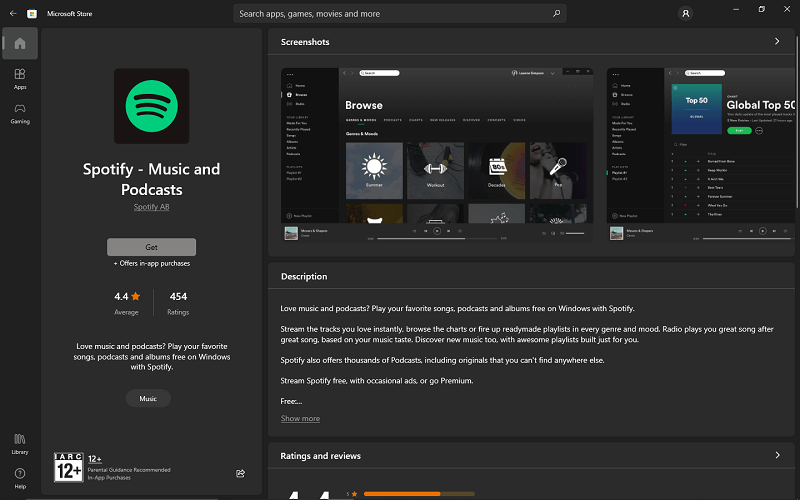Screen dimensions: 800x500
Task: Click the vertical scrollbar on the right
Action: click(x=797, y=122)
